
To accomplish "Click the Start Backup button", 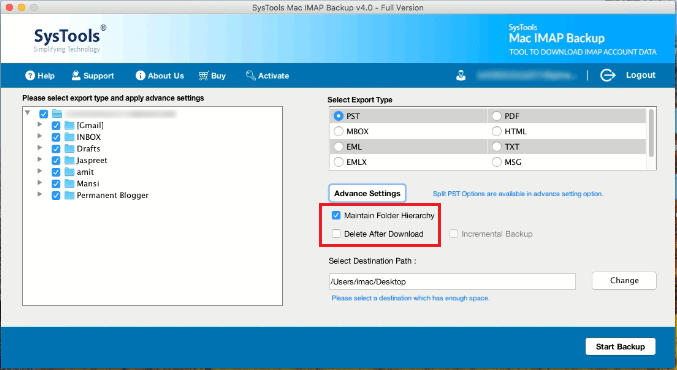I will [620, 347].
